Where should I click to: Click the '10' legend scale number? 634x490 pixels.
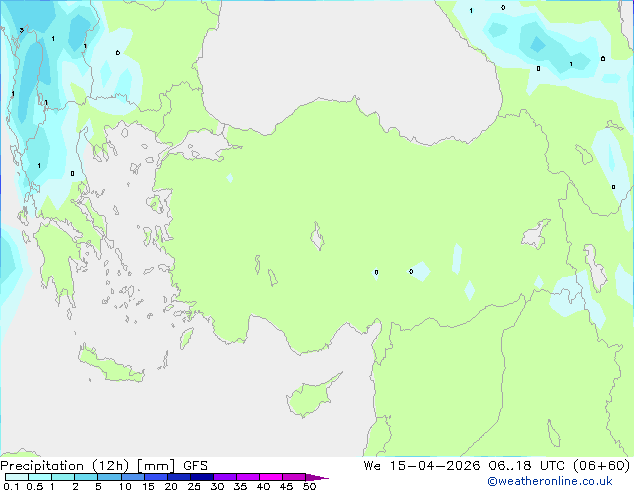[125, 486]
